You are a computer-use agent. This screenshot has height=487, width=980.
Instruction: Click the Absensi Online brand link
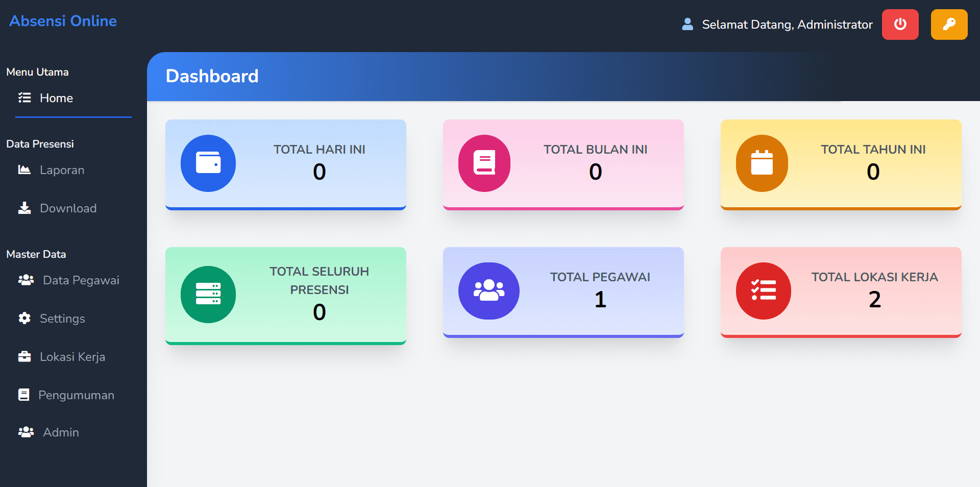[63, 21]
